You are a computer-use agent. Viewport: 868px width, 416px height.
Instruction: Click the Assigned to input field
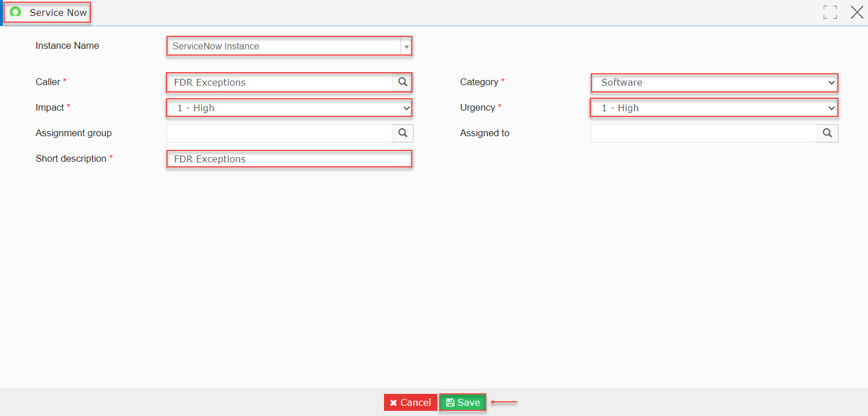[x=704, y=133]
